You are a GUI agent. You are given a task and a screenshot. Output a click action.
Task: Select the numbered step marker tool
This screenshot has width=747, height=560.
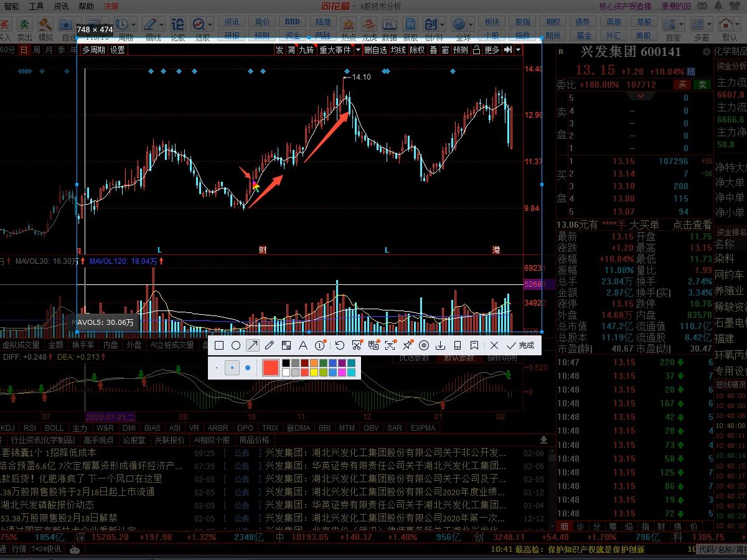tap(320, 345)
